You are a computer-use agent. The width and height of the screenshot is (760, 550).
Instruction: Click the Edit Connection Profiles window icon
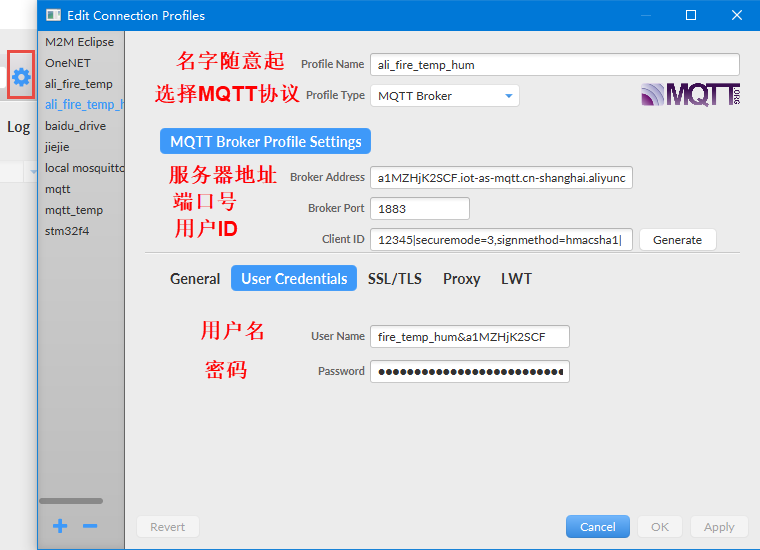tap(53, 15)
